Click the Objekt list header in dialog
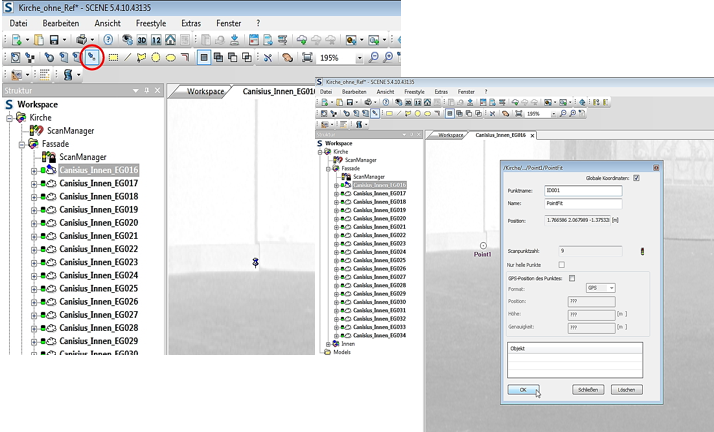 click(575, 349)
